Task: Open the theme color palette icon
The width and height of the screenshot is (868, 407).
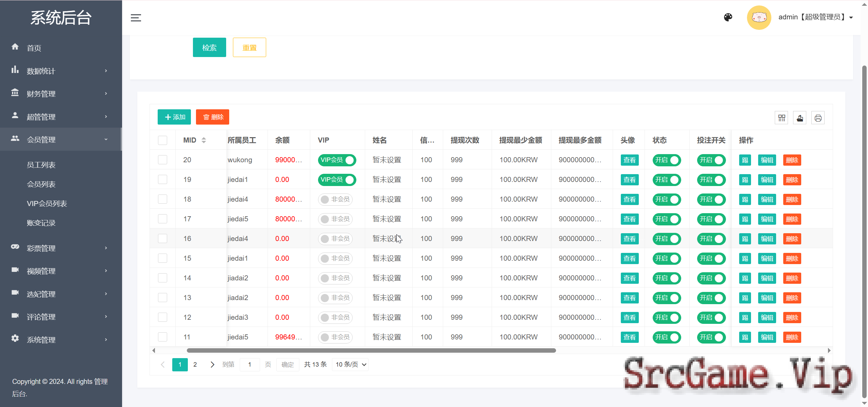Action: coord(728,17)
